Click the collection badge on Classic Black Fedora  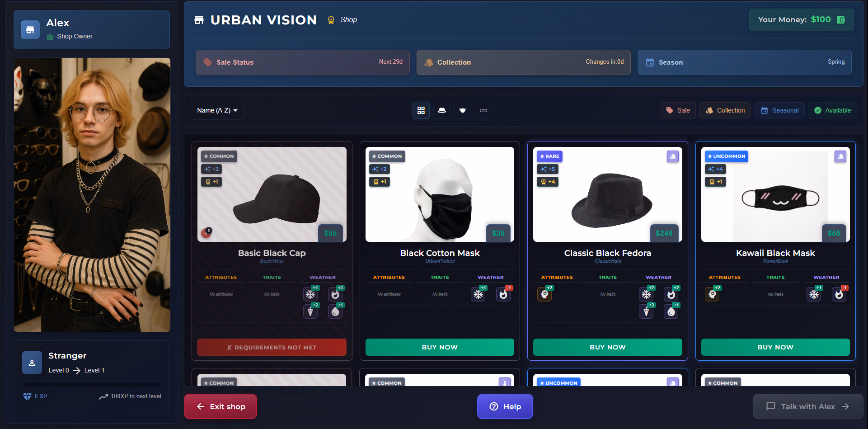673,156
